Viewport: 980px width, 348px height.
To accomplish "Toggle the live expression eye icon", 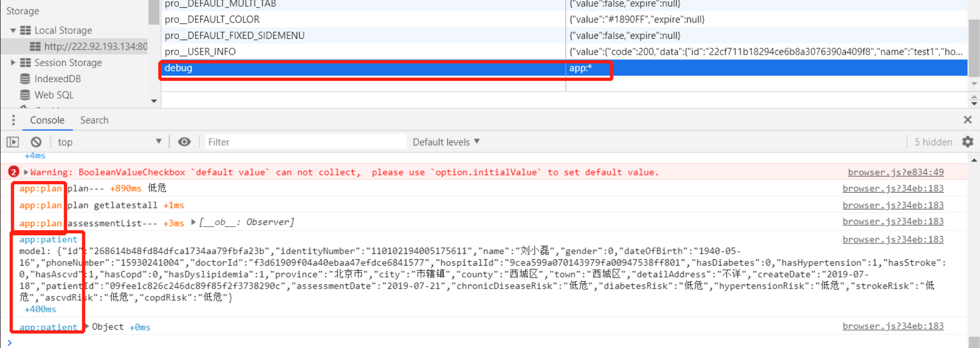I will (x=184, y=142).
